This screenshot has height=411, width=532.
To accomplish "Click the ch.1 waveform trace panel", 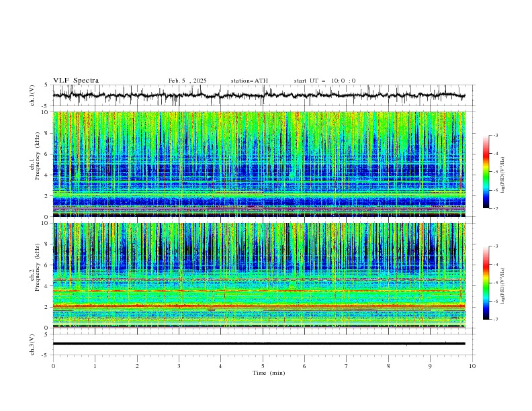I will pos(263,95).
